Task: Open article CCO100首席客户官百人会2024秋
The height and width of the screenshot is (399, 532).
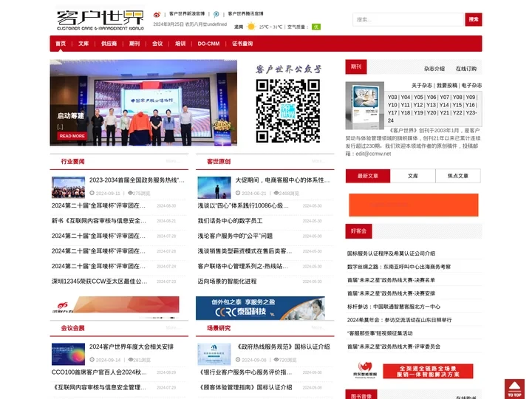Action: coord(100,372)
